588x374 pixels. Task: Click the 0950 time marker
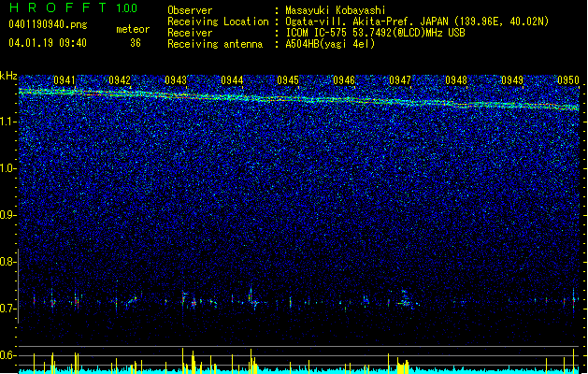click(x=568, y=80)
